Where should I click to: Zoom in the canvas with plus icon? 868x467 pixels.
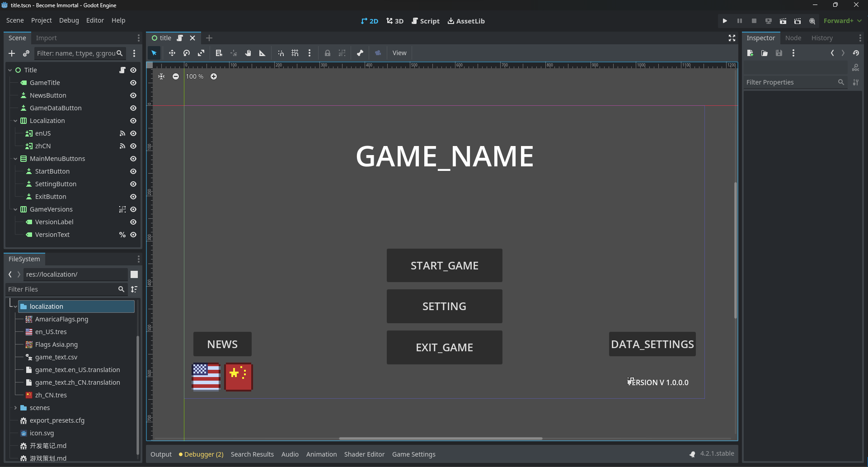coord(214,76)
